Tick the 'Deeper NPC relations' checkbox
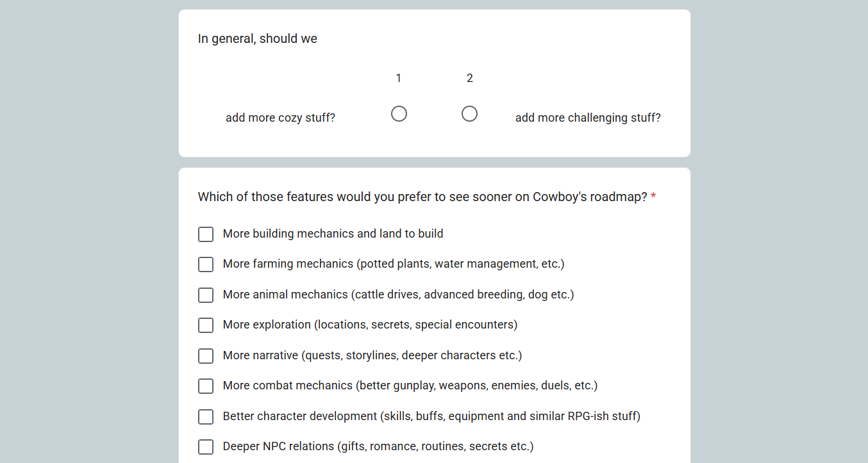 (x=206, y=447)
